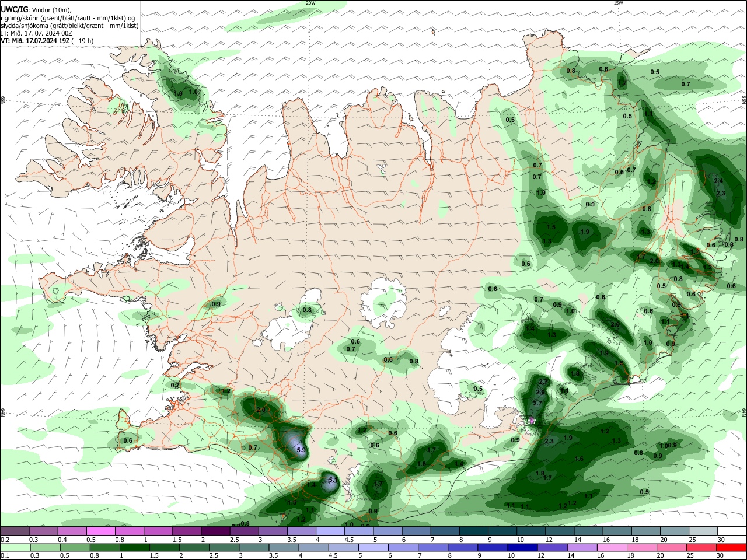Click the 2.4 precipitation value in the east
The width and height of the screenshot is (747, 560).
pos(718,181)
